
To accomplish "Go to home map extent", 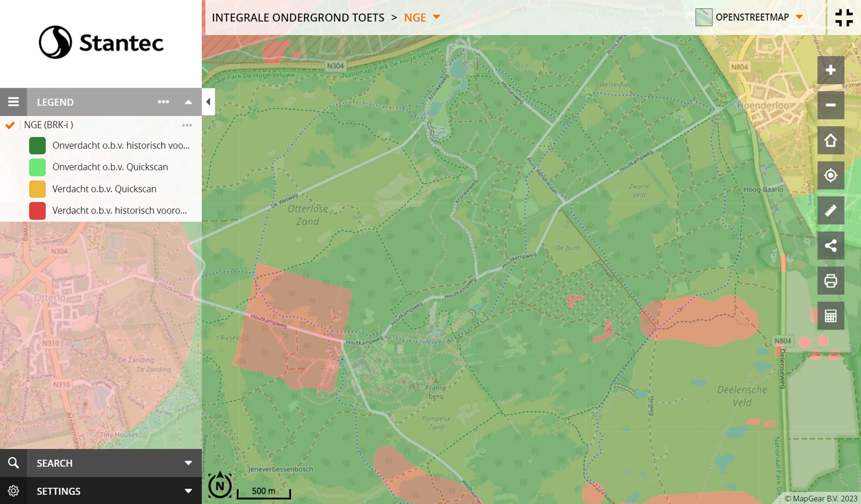I will pos(830,140).
